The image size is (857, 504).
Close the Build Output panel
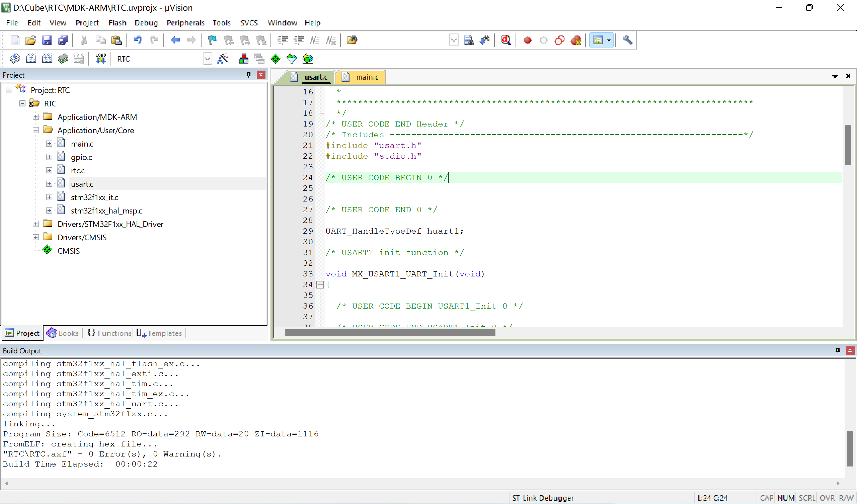(850, 351)
